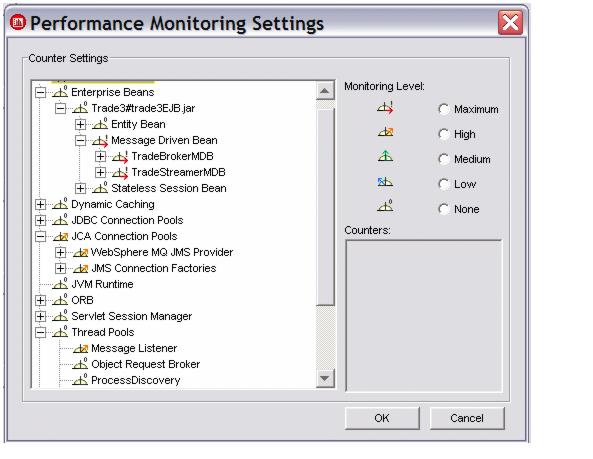Expand the Dynamic Caching tree node
This screenshot has height=459, width=593.
coord(40,205)
